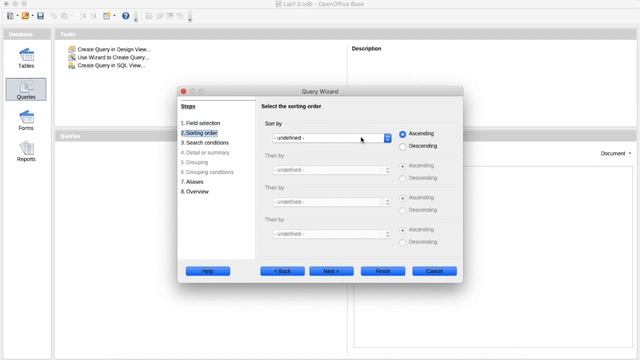Go to step 2 Sorting order

(199, 133)
